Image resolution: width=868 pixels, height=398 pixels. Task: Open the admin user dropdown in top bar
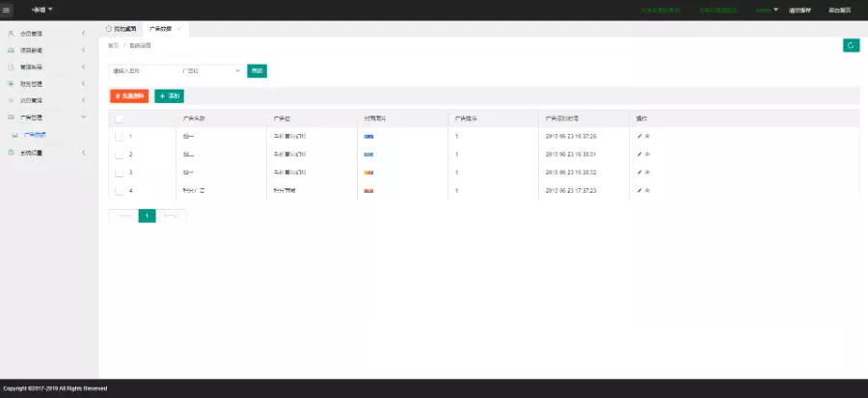(767, 10)
